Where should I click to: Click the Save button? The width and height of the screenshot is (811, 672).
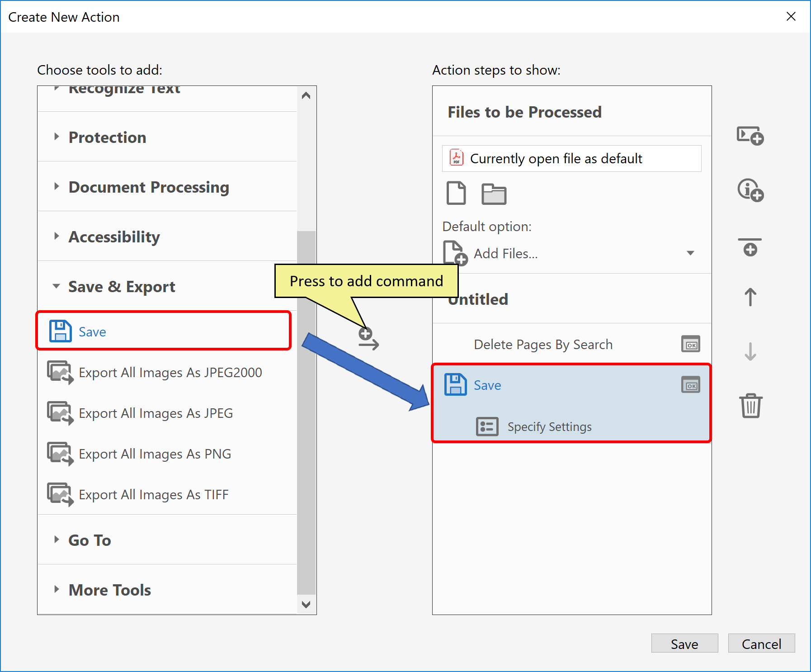tap(684, 644)
